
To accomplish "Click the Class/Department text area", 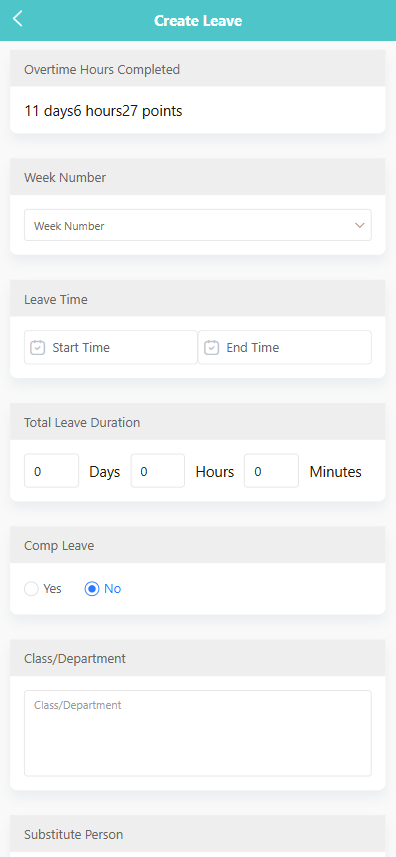I will click(198, 733).
